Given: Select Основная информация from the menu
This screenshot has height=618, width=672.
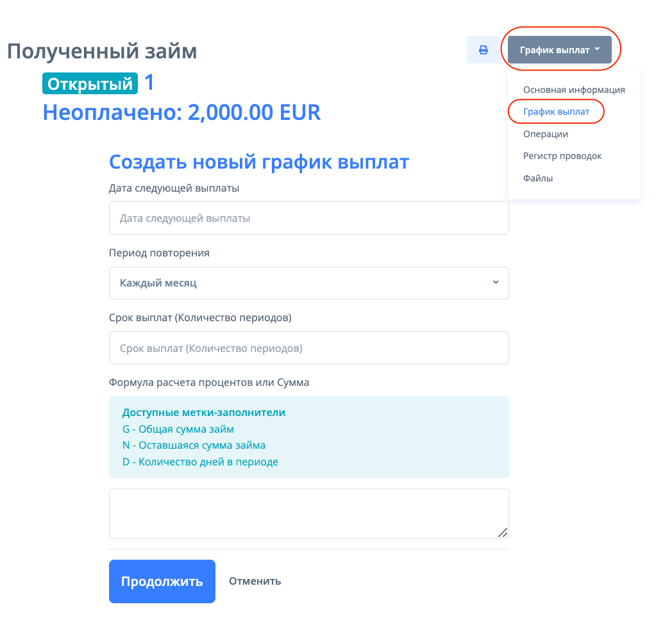Looking at the screenshot, I should (574, 90).
